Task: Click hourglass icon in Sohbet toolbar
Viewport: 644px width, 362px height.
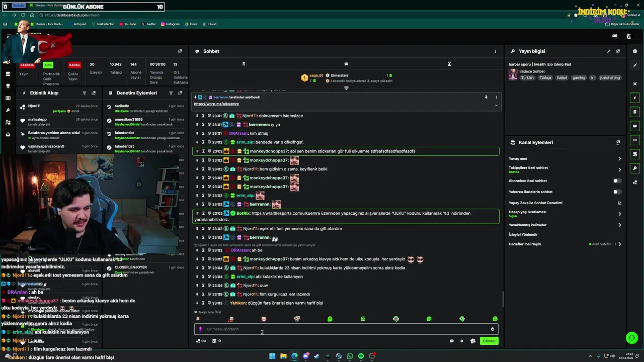Action: [449, 64]
